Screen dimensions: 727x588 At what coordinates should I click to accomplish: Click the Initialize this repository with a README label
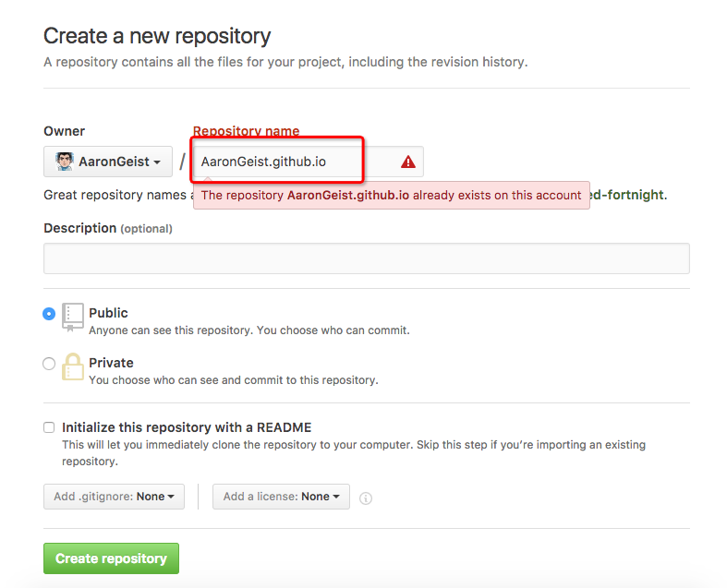(x=187, y=427)
